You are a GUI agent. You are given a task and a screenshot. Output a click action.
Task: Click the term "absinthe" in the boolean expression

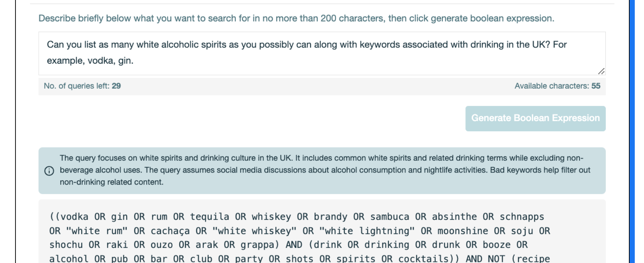454,217
